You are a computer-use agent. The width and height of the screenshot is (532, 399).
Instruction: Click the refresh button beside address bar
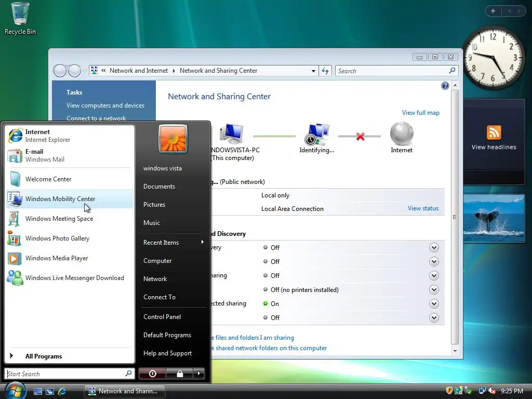[x=325, y=71]
